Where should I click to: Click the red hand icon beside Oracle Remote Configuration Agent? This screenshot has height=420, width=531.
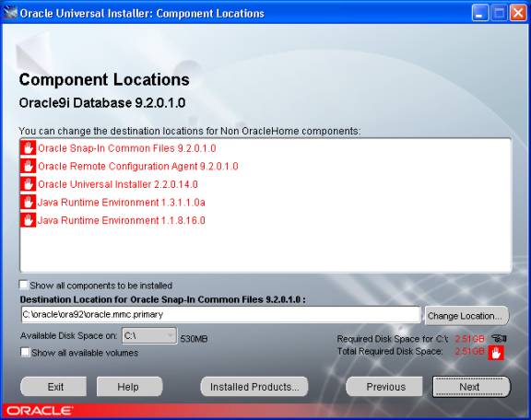[x=28, y=166]
